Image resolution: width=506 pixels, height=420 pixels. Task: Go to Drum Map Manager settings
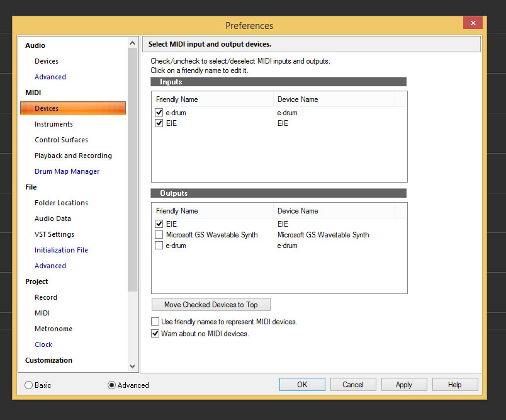point(67,171)
